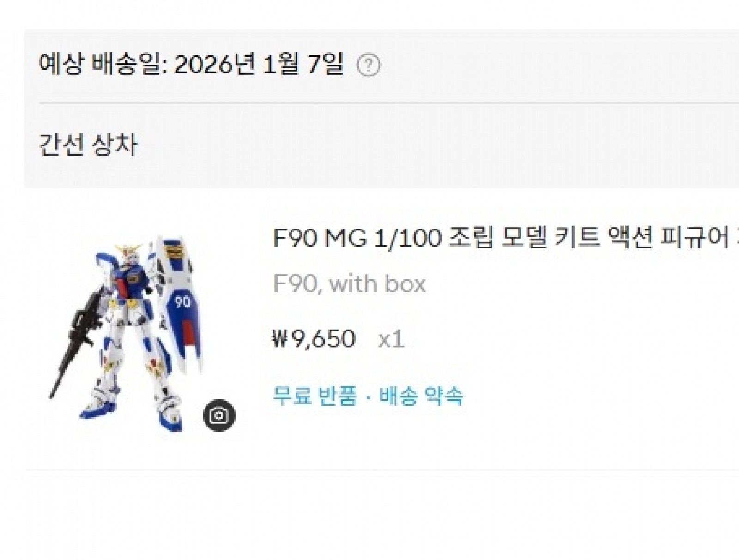The image size is (739, 560).
Task: Click the 배송 약속 link
Action: pyautogui.click(x=421, y=396)
